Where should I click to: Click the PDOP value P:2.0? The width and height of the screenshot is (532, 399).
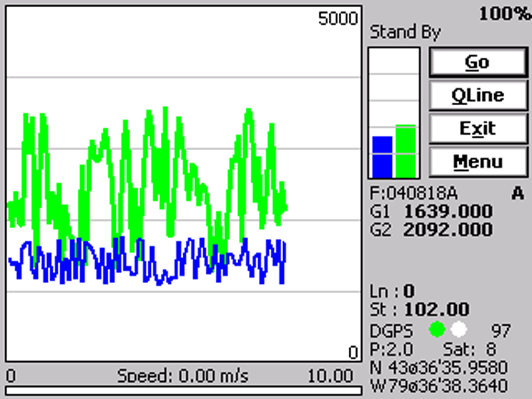[x=391, y=349]
